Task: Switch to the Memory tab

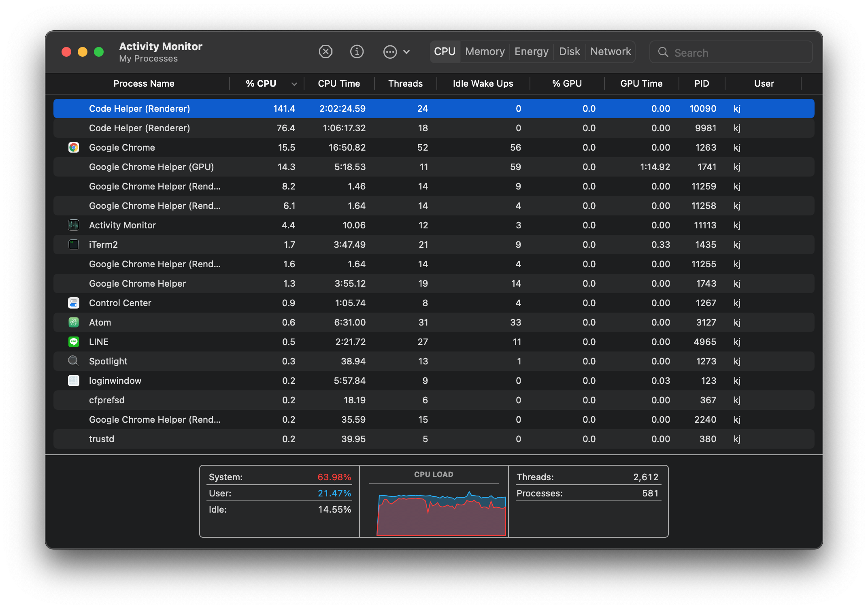Action: (485, 51)
